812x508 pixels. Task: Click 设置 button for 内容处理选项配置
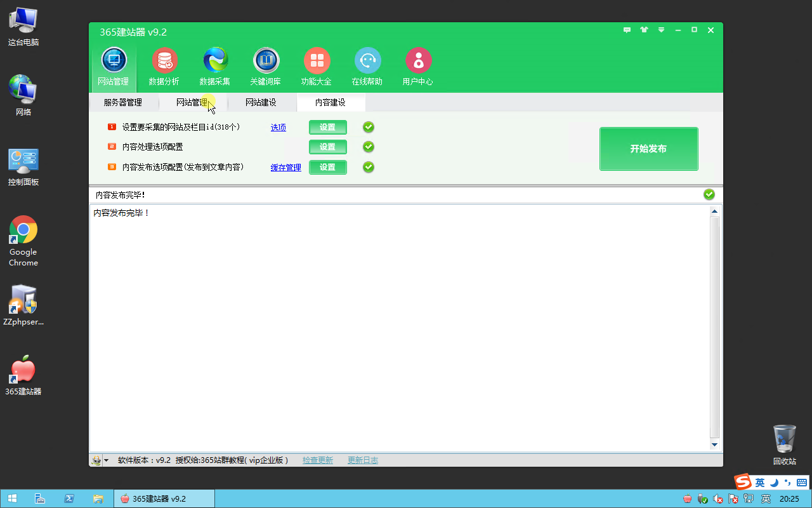[x=328, y=147]
